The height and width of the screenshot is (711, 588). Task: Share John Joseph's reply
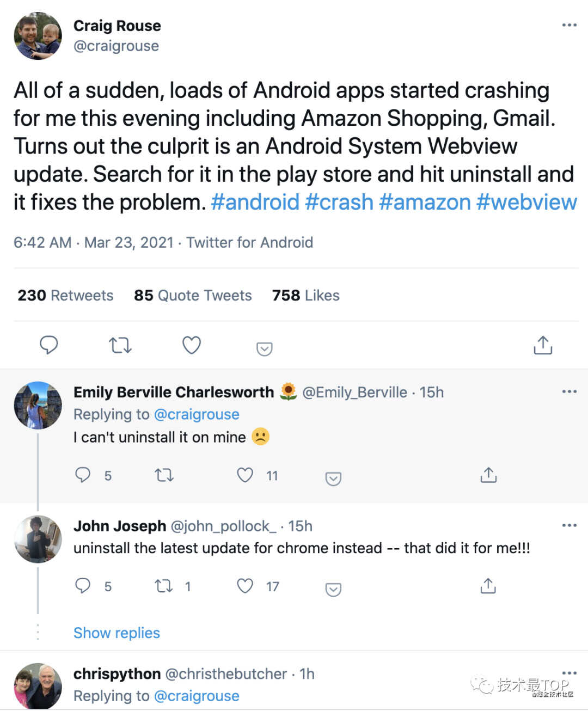click(x=488, y=586)
